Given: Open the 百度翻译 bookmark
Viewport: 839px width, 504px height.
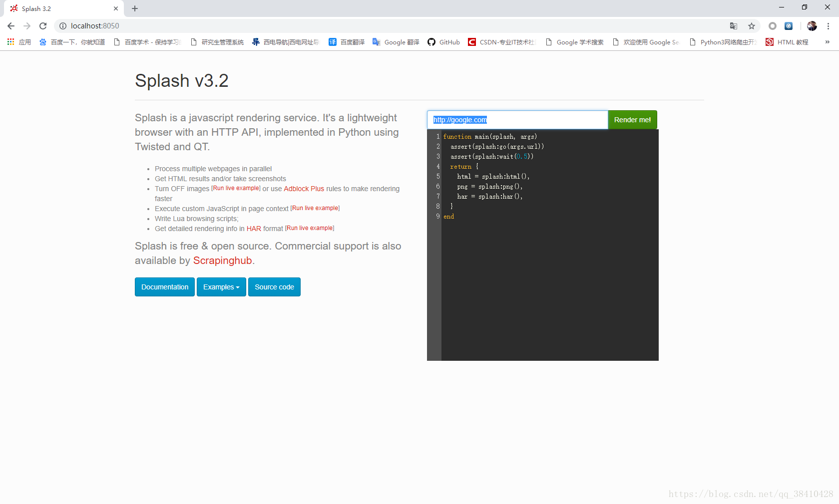Looking at the screenshot, I should pyautogui.click(x=347, y=42).
